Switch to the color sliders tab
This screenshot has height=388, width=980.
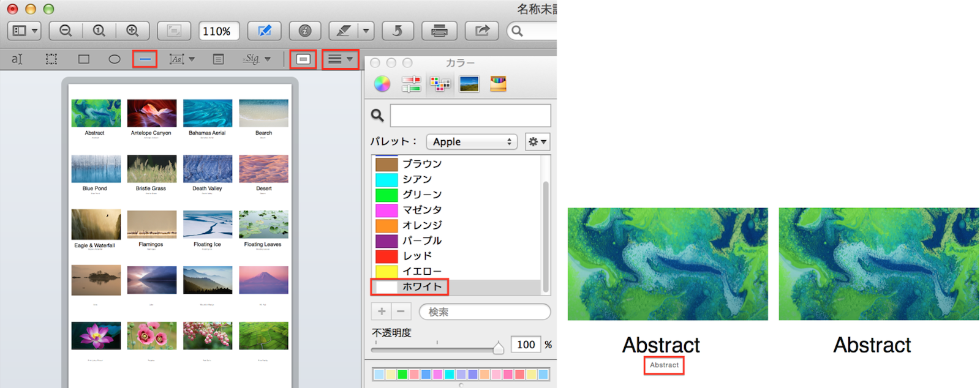tap(411, 84)
